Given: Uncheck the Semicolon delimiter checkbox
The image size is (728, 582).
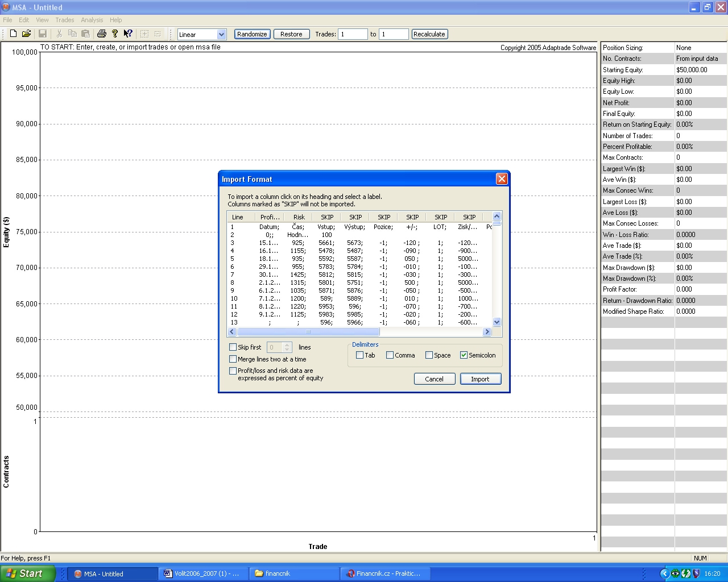Looking at the screenshot, I should [464, 355].
